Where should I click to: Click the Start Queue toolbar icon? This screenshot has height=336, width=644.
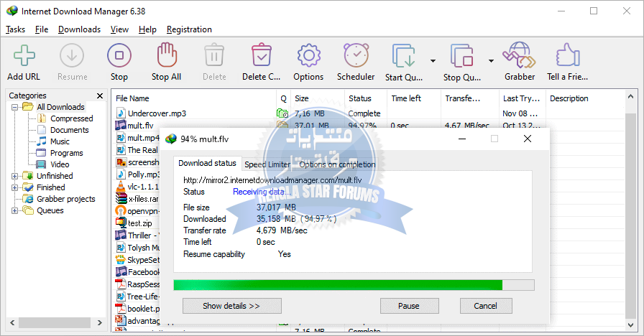tap(403, 56)
